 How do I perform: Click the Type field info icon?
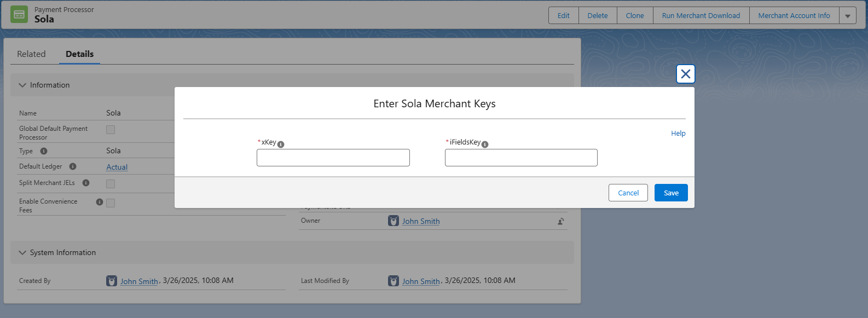click(x=44, y=151)
